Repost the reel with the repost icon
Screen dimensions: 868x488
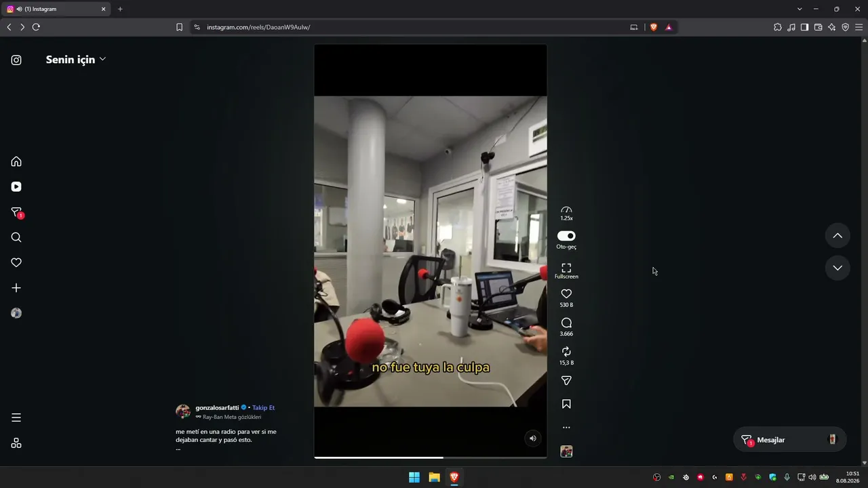click(x=566, y=352)
